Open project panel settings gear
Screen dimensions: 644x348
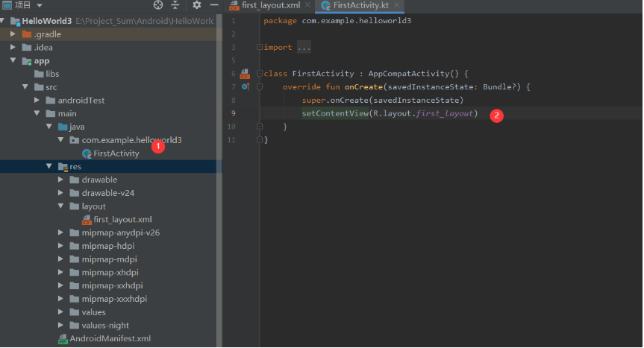point(197,5)
